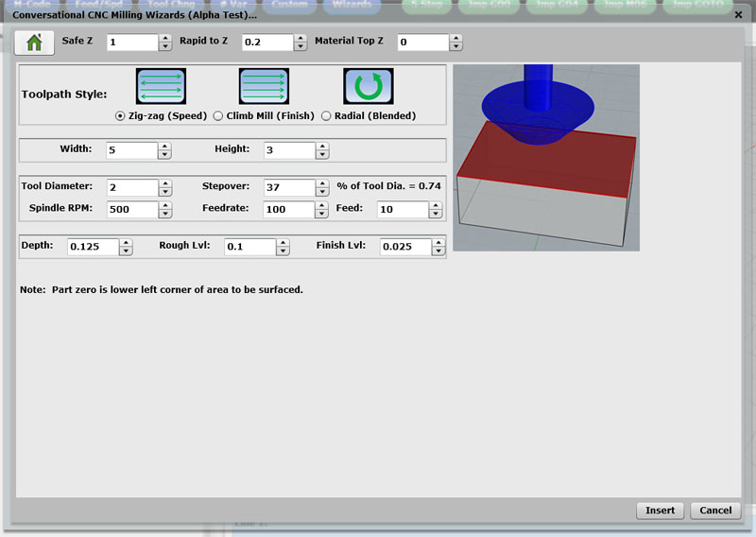Click the Width input field
Image resolution: width=756 pixels, height=537 pixels.
[x=132, y=150]
